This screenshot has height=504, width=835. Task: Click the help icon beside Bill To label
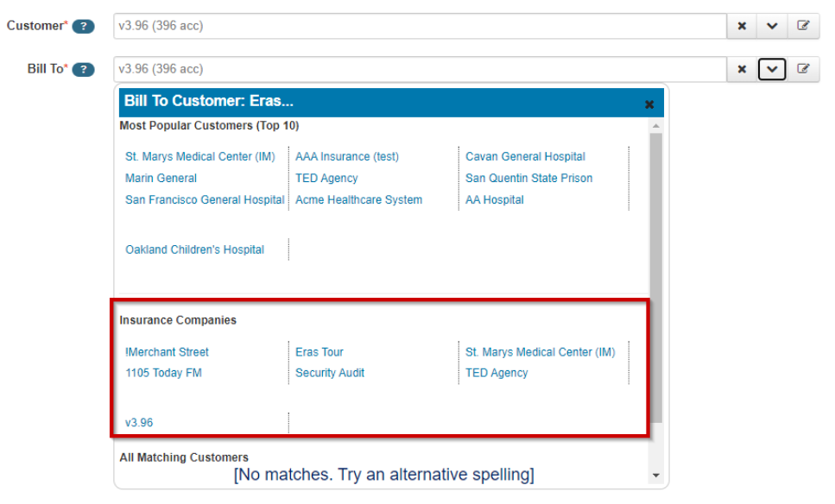pos(83,70)
